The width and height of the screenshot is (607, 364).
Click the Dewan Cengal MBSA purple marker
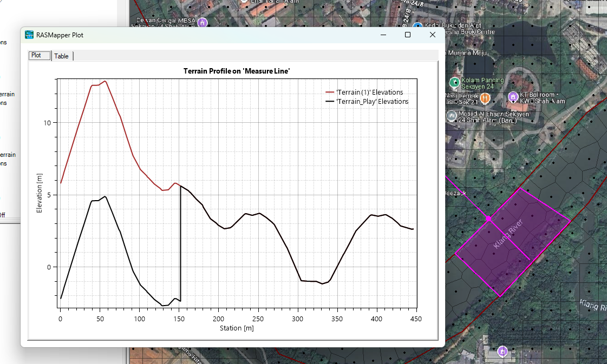[x=203, y=23]
